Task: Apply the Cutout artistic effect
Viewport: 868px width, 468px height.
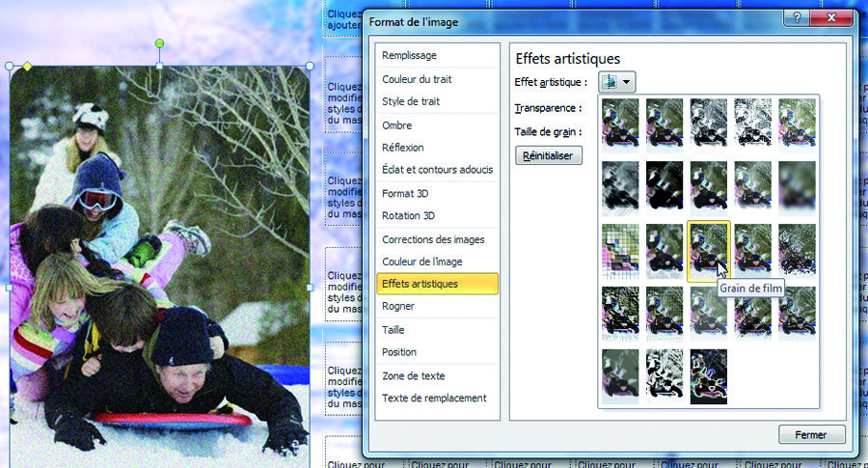Action: [620, 376]
